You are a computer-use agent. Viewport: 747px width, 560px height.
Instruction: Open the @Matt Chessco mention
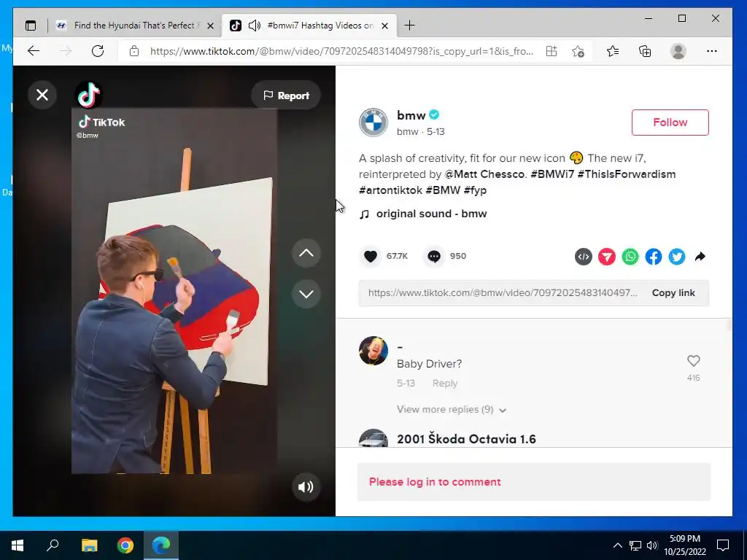point(484,174)
